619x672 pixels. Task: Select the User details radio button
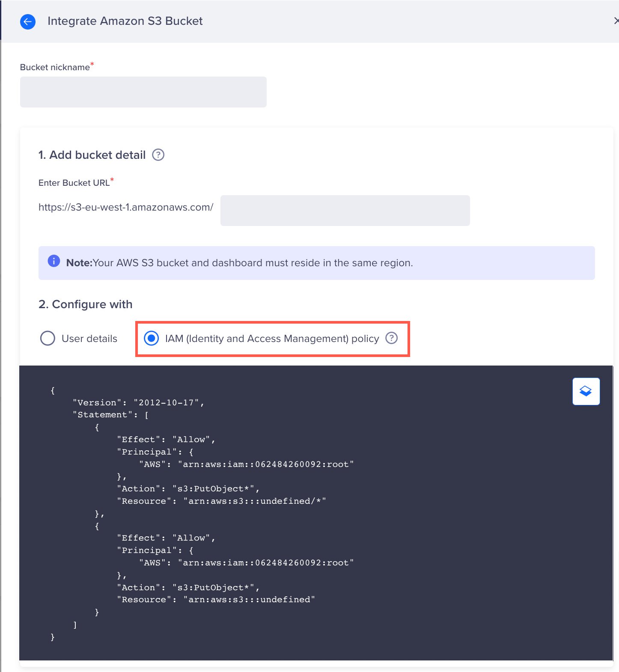[48, 339]
